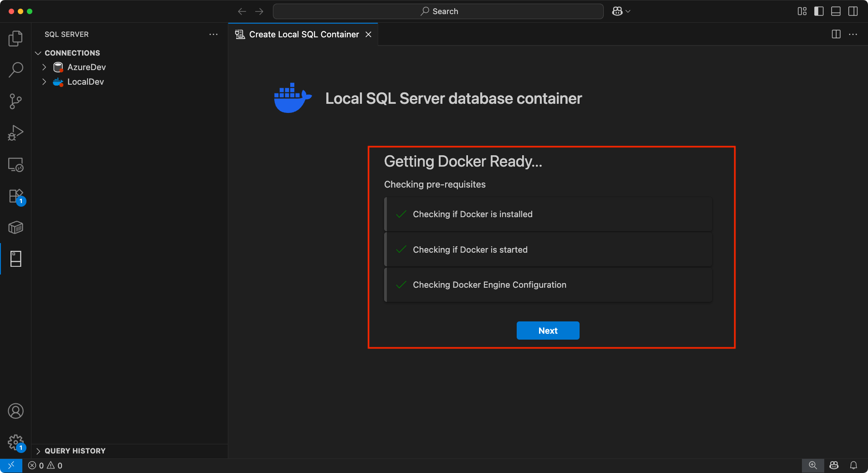The height and width of the screenshot is (473, 868).
Task: Open the Source Control view
Action: click(x=15, y=101)
